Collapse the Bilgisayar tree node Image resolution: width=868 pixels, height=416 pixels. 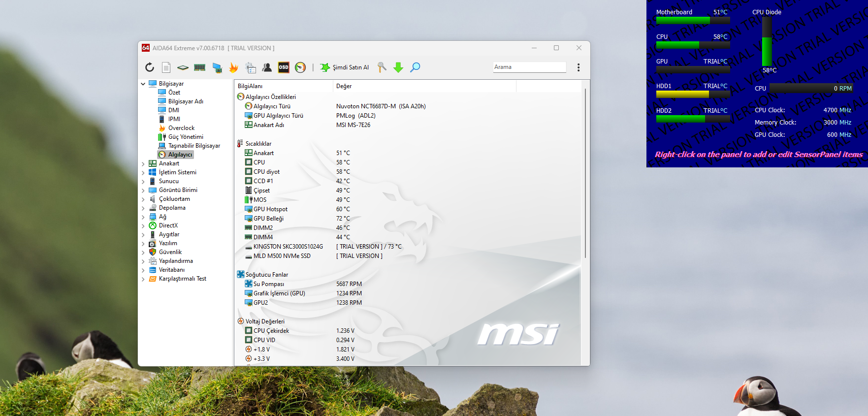(x=143, y=84)
